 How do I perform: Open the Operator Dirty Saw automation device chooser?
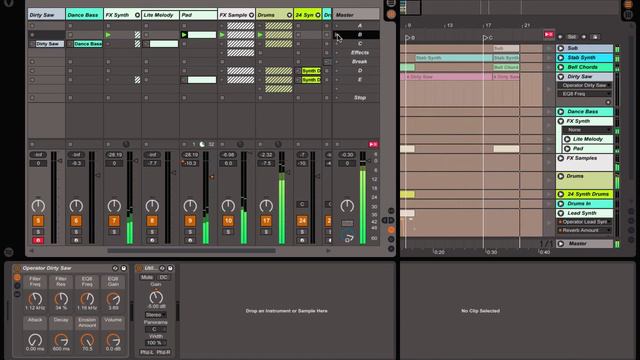584,85
